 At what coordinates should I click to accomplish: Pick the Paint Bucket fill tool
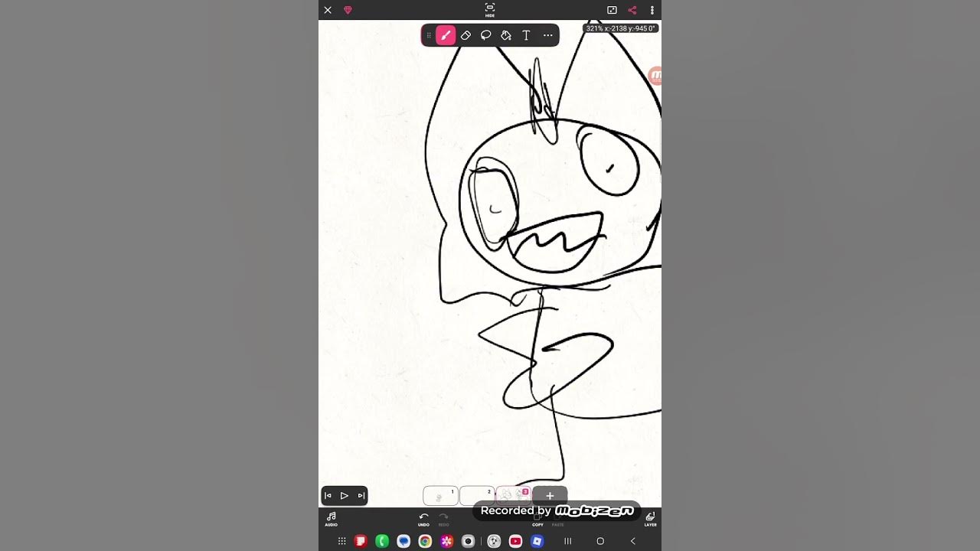click(x=506, y=35)
